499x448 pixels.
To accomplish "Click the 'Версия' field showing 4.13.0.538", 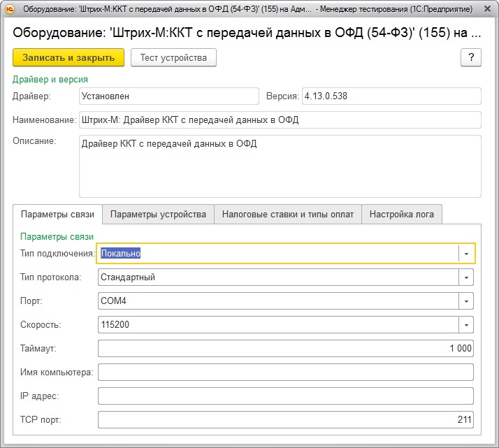I will click(391, 96).
